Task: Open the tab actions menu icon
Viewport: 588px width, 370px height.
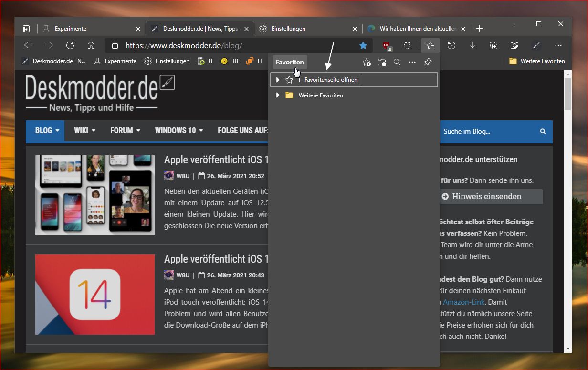Action: (x=26, y=29)
